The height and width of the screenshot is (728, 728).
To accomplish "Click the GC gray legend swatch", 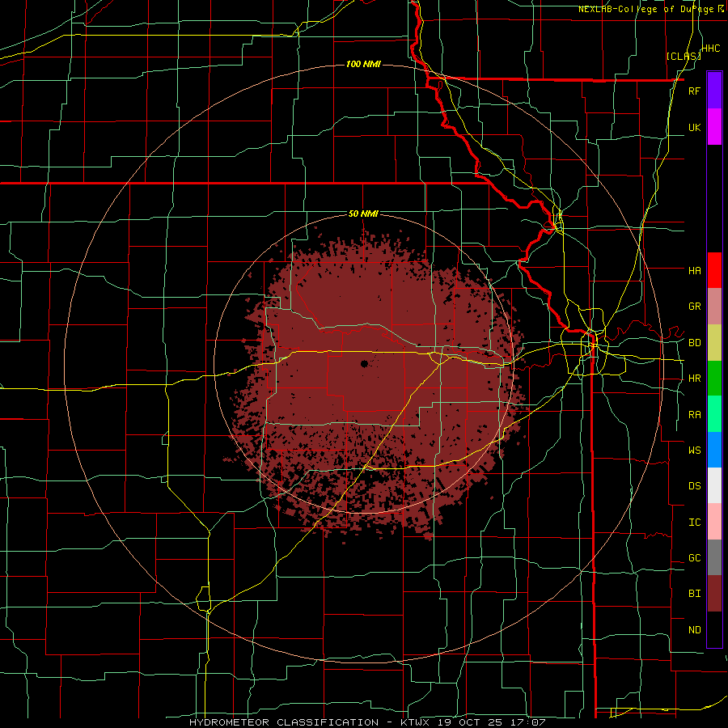I will 714,557.
